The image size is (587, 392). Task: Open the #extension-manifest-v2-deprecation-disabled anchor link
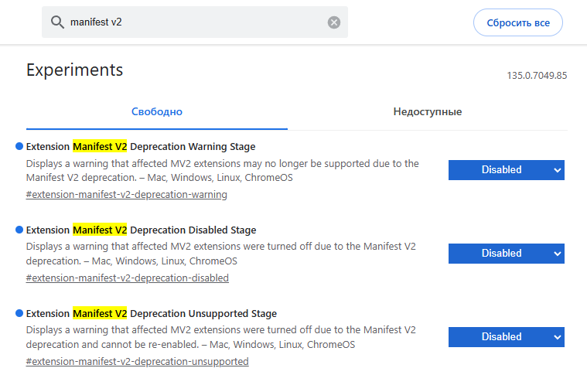[128, 278]
